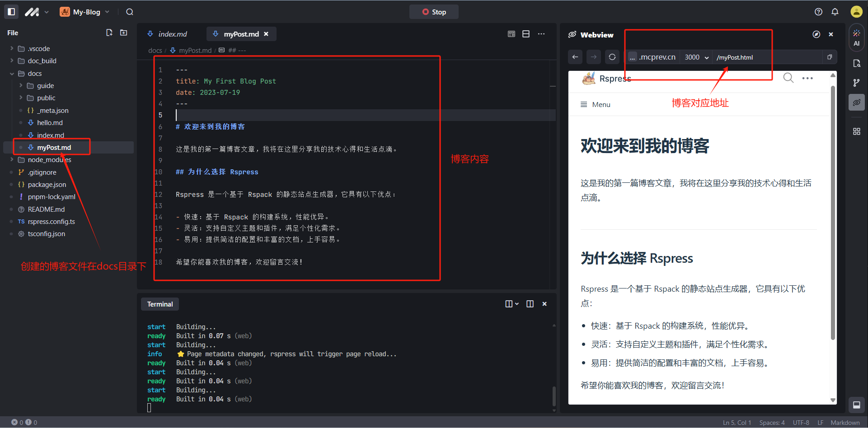Viewport: 868px width, 428px height.
Task: Open Rspress page more options
Action: [807, 78]
